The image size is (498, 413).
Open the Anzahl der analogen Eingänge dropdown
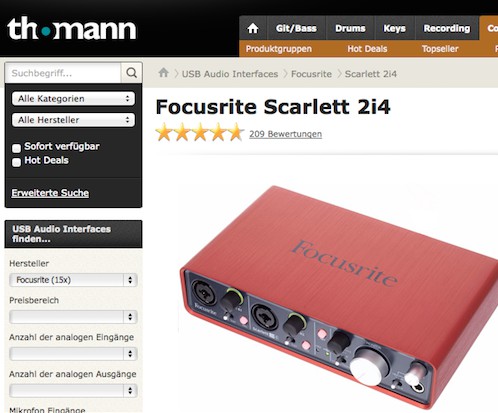(x=73, y=354)
